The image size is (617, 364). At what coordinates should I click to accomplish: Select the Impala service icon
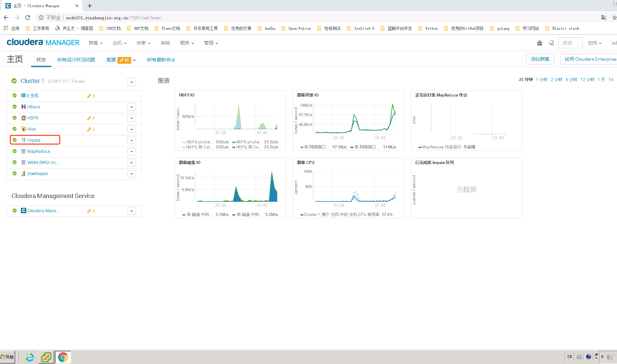(23, 140)
